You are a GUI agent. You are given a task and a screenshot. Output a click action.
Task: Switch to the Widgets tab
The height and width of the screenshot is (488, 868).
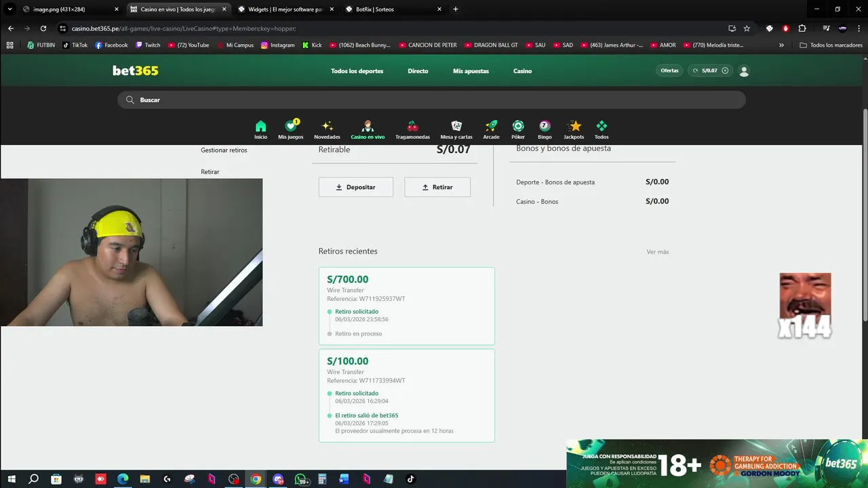[286, 9]
